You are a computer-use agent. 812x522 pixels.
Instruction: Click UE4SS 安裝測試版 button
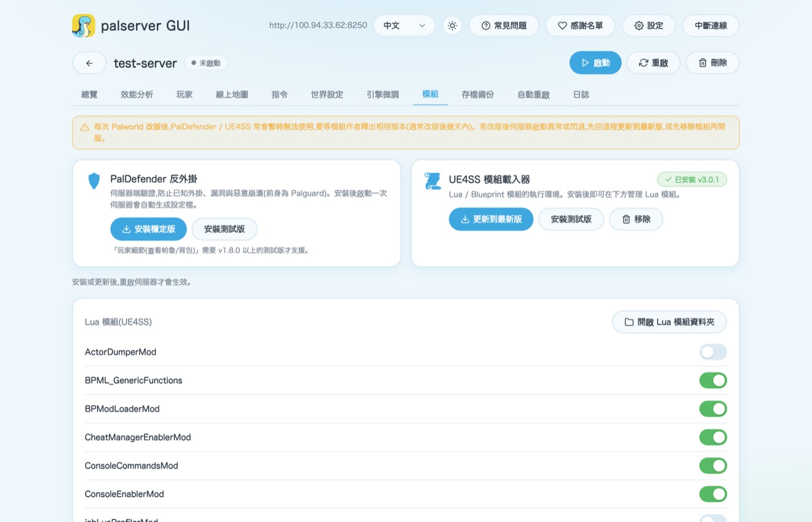(571, 219)
